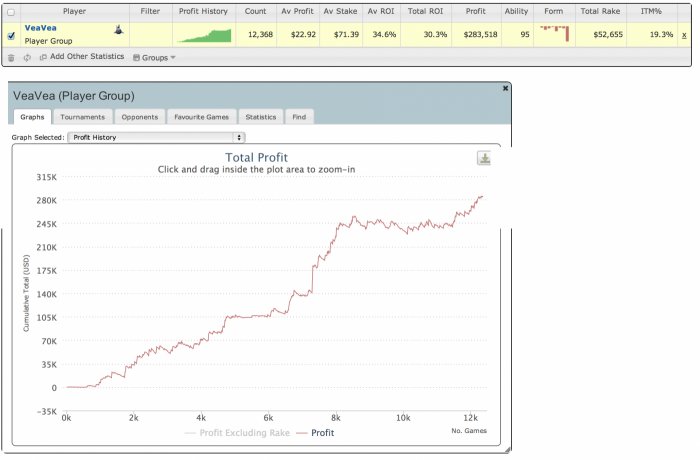Remove VeaVea row with the x link

[x=684, y=35]
